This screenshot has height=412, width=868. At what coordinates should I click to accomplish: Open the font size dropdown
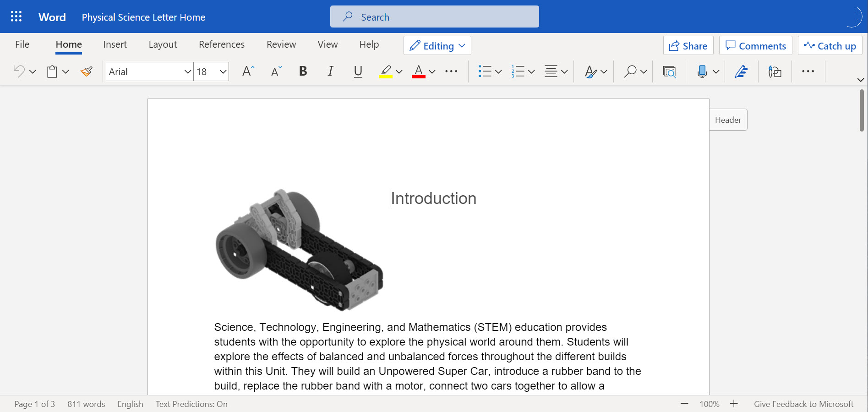223,72
